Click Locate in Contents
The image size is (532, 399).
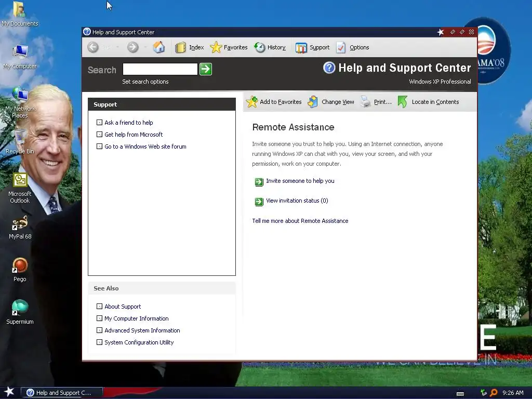coord(429,102)
